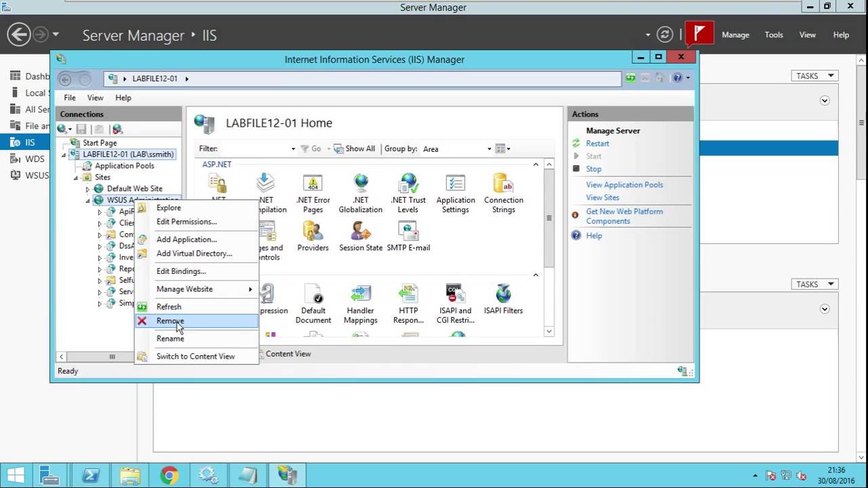The width and height of the screenshot is (868, 488).
Task: Open Application Settings feature icon
Action: [x=456, y=193]
